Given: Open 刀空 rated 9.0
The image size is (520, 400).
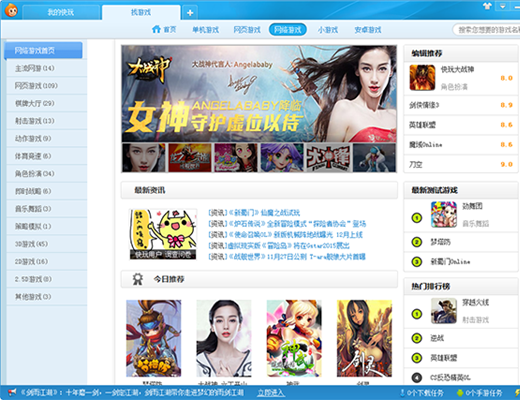Looking at the screenshot, I should tap(461, 164).
